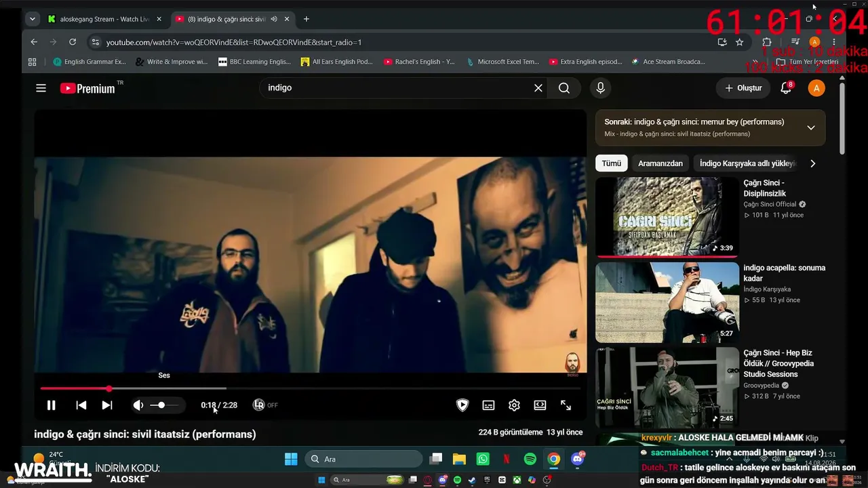The height and width of the screenshot is (488, 868).
Task: Click the 'Çağrı Sinci - Hep Biz Öldük' title
Action: coord(778,363)
